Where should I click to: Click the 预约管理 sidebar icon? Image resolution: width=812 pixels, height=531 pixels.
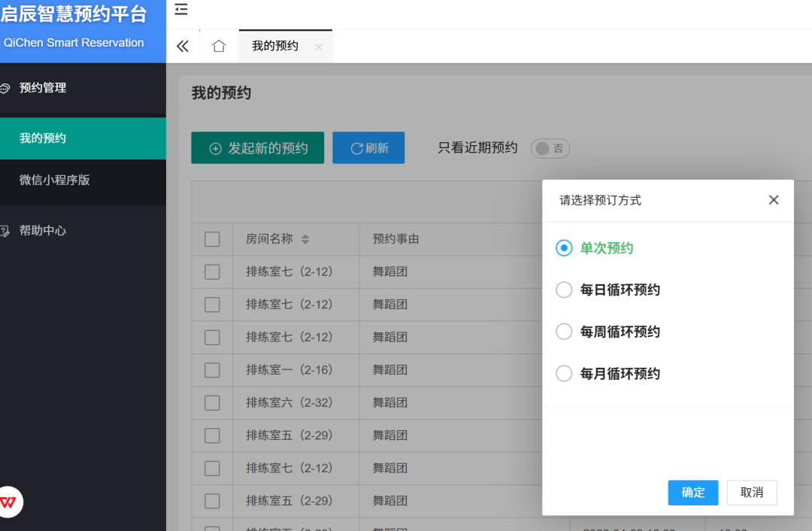click(5, 89)
